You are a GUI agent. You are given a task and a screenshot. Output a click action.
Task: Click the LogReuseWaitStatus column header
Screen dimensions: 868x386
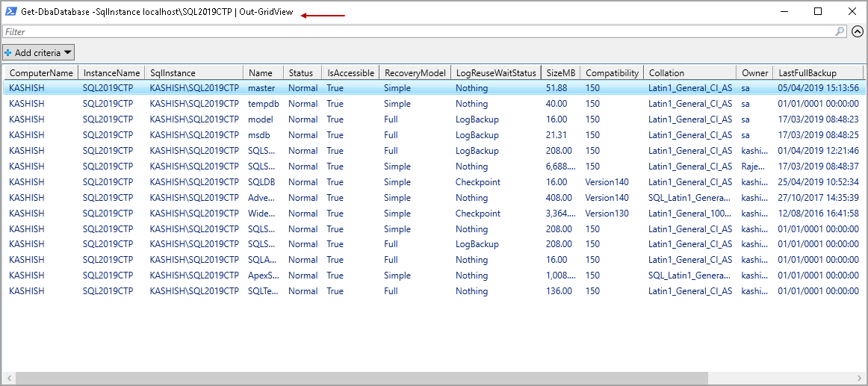tap(496, 73)
